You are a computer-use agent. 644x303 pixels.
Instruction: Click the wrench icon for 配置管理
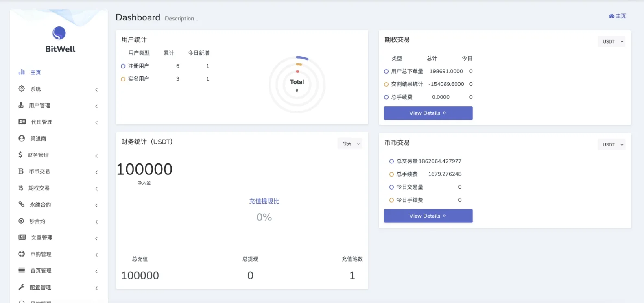(x=22, y=287)
